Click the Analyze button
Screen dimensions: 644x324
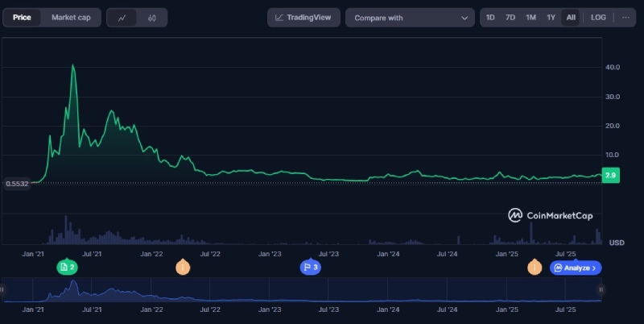tap(575, 268)
